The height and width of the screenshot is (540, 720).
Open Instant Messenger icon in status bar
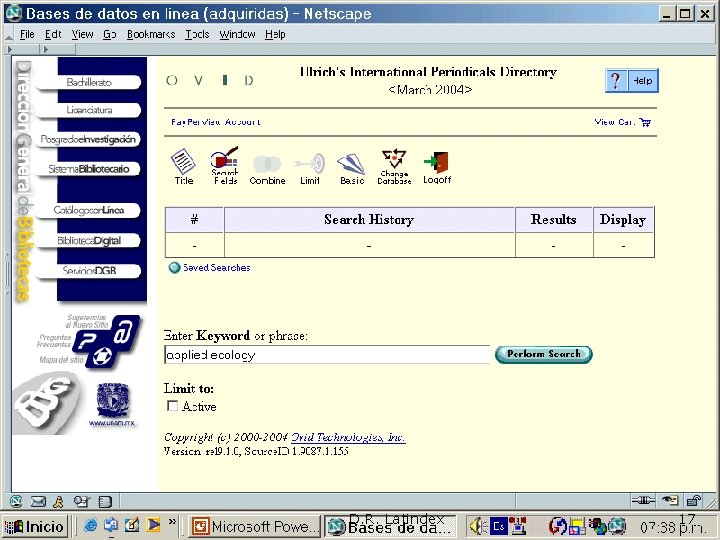click(59, 501)
